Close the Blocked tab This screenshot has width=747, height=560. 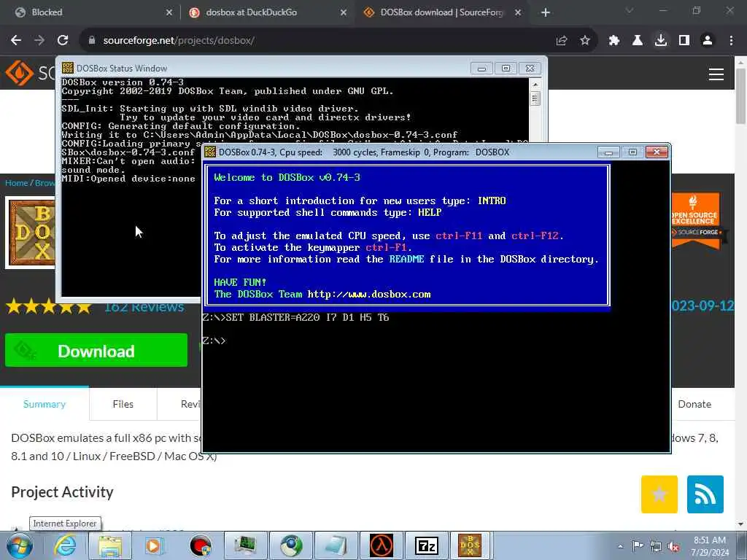pos(169,12)
